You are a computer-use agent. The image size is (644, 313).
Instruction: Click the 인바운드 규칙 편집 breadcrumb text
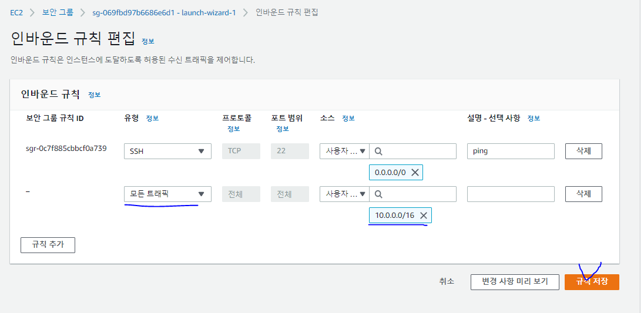[287, 12]
